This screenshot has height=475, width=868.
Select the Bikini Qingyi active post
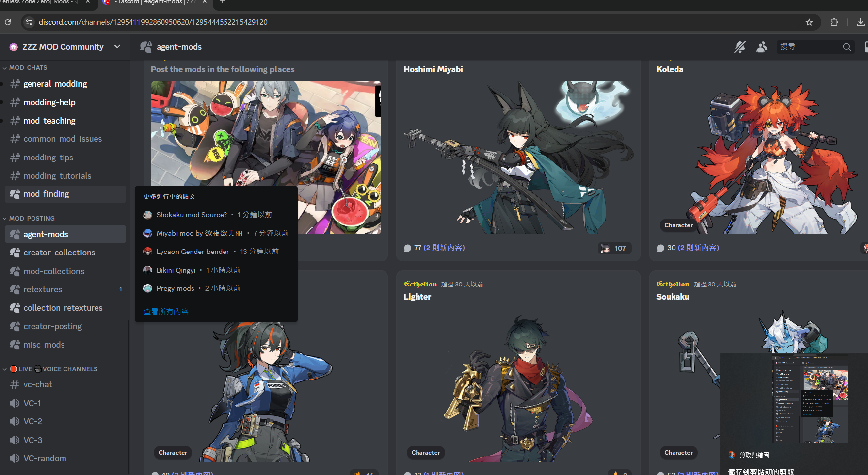coord(176,270)
